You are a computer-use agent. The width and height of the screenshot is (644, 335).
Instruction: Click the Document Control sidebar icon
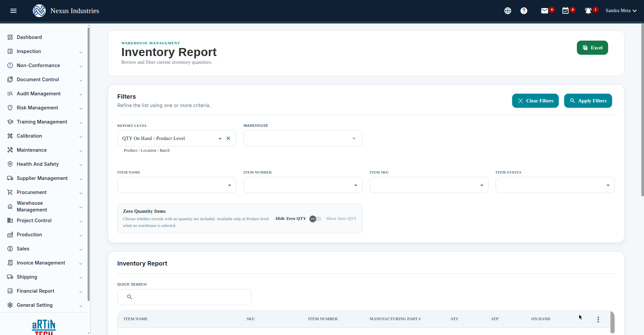tap(10, 80)
